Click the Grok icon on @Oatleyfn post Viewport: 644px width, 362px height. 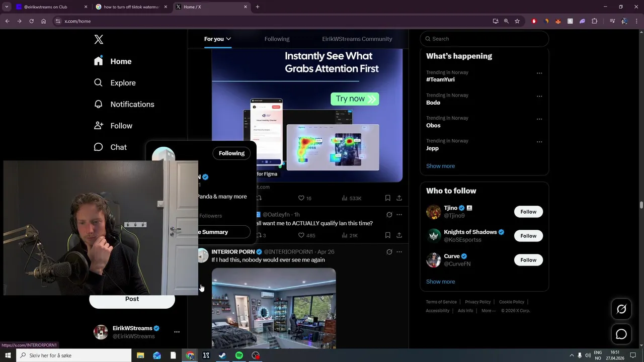click(x=389, y=215)
